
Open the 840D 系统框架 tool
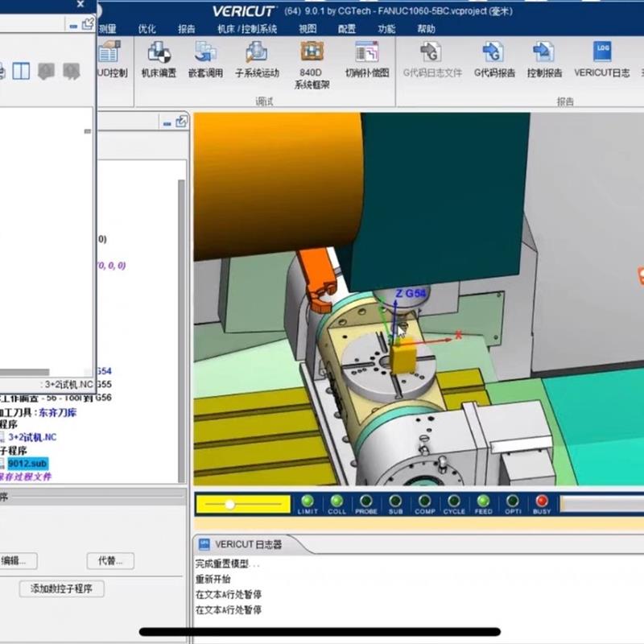point(312,65)
